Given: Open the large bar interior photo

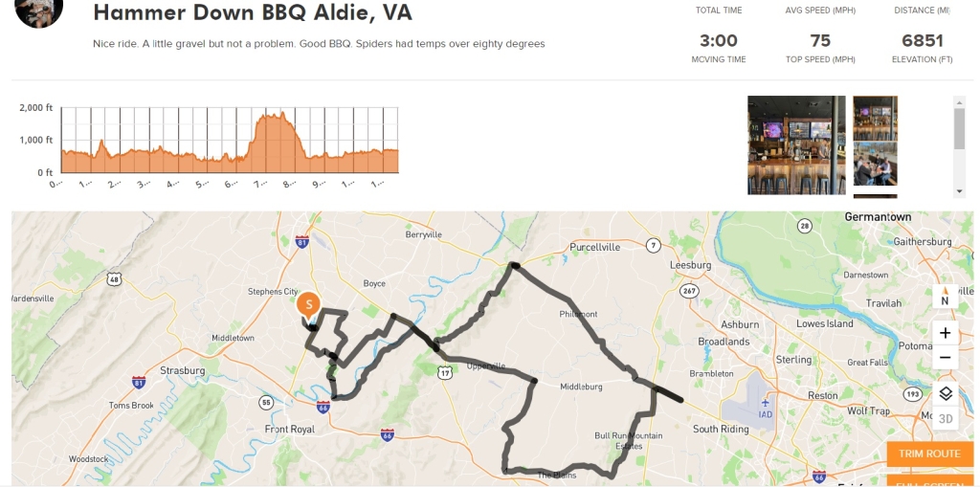Looking at the screenshot, I should [x=796, y=144].
